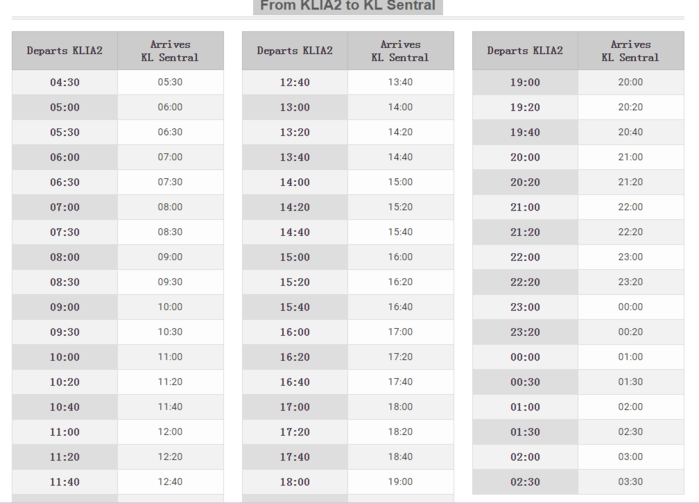Choose the 00:30 departure time
699x503 pixels.
tap(525, 383)
